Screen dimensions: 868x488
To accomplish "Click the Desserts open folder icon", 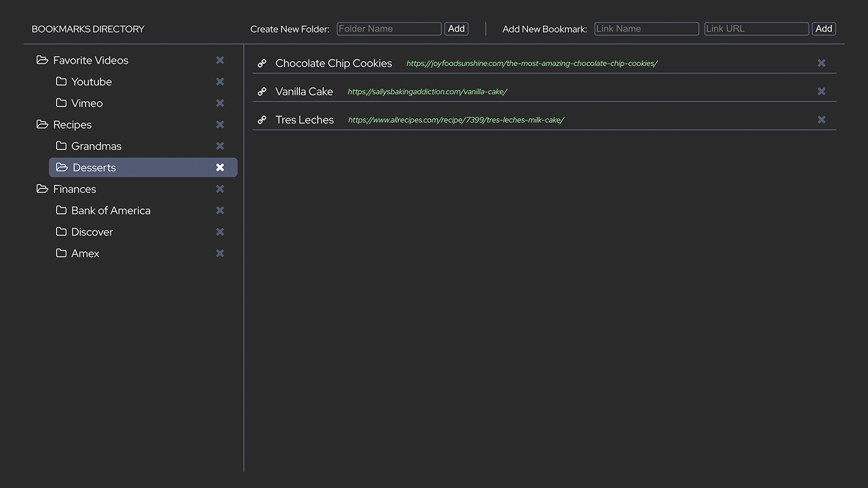I will pyautogui.click(x=62, y=167).
